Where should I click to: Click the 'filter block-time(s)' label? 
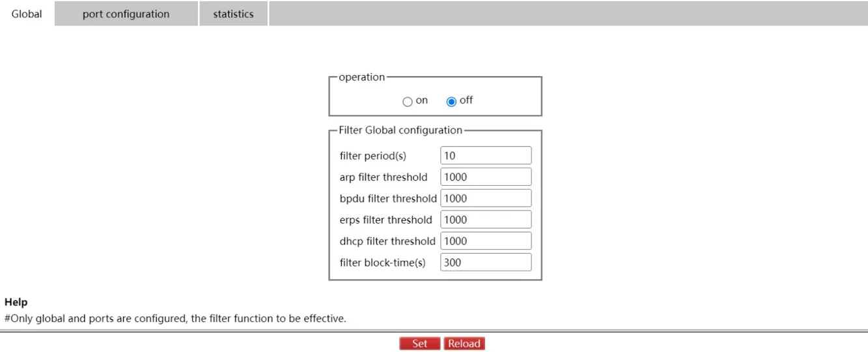382,263
